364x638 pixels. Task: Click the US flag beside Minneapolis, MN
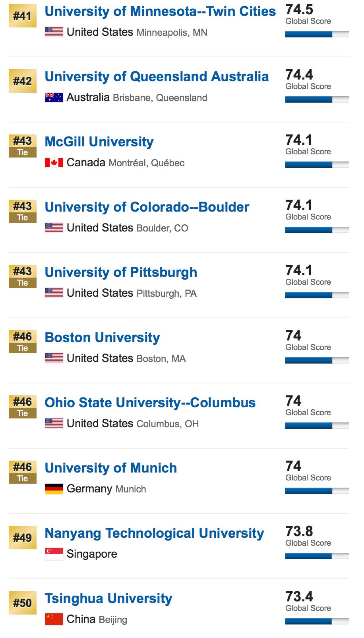54,32
